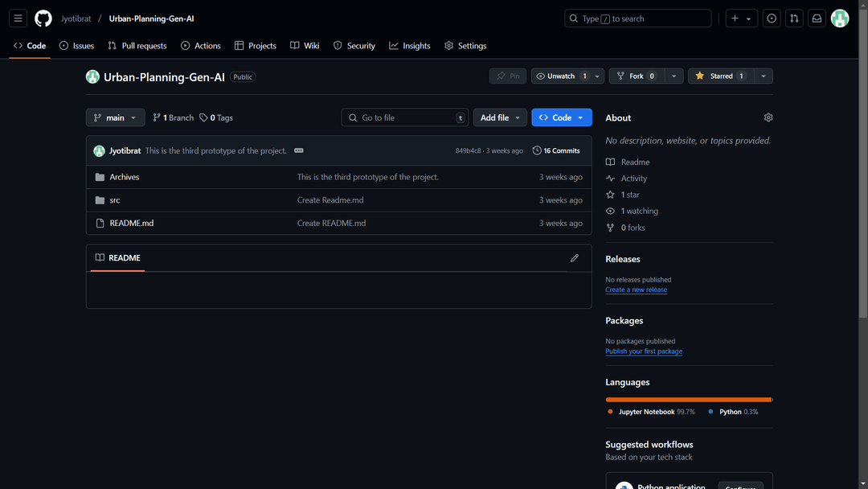Open the user profile avatar menu
This screenshot has height=489, width=868.
(x=840, y=18)
